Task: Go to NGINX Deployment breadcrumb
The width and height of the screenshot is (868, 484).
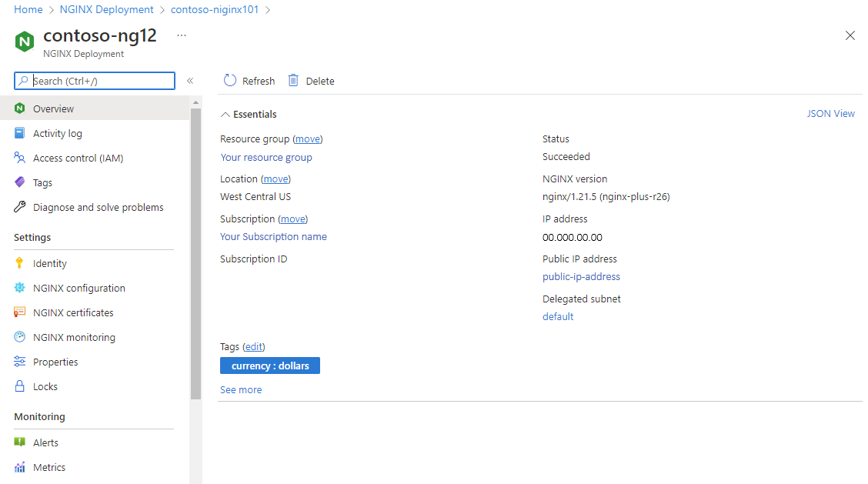Action: [107, 9]
